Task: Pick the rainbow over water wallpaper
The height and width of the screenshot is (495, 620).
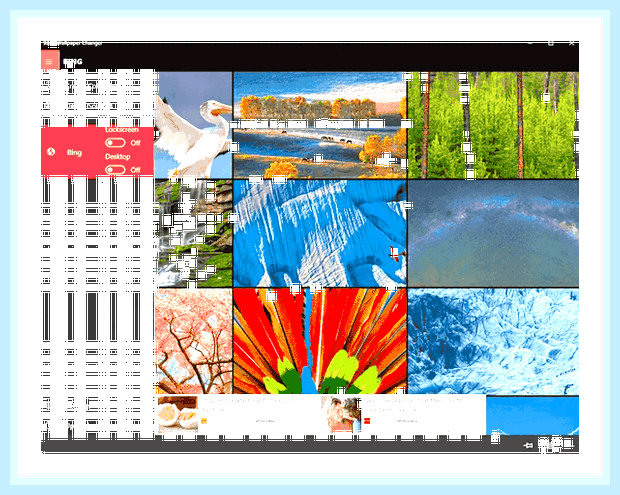Action: tap(493, 233)
